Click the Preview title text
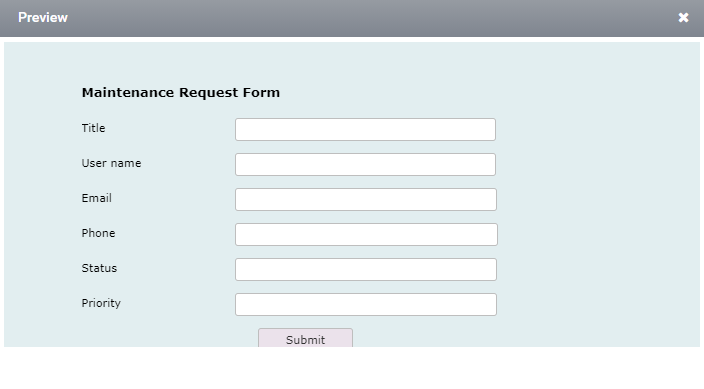Viewport: 704px width, 389px height. (43, 18)
